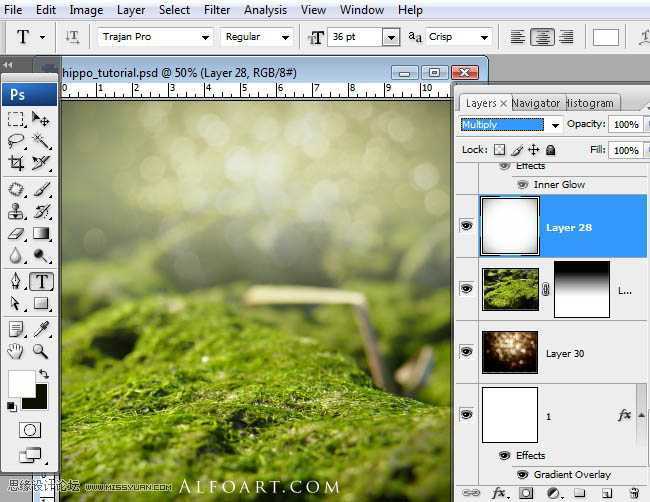The width and height of the screenshot is (650, 502).
Task: Open the Filter menu
Action: tap(217, 10)
